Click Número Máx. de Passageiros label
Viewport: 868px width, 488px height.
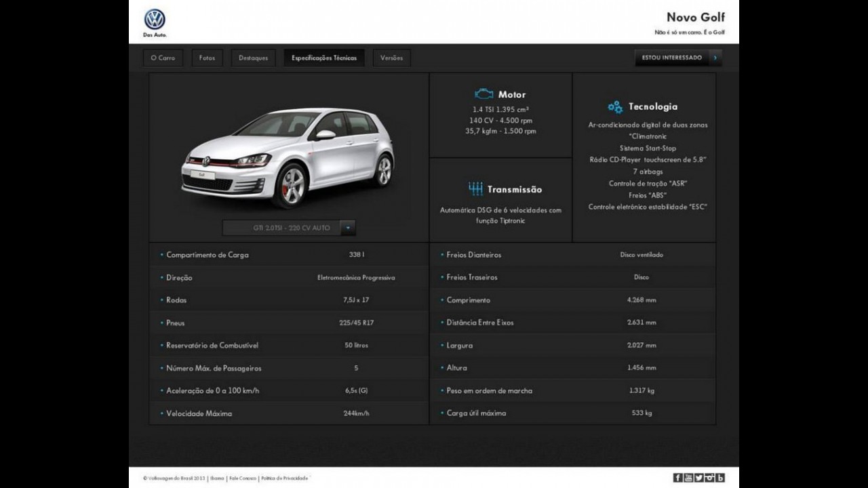[x=214, y=369]
